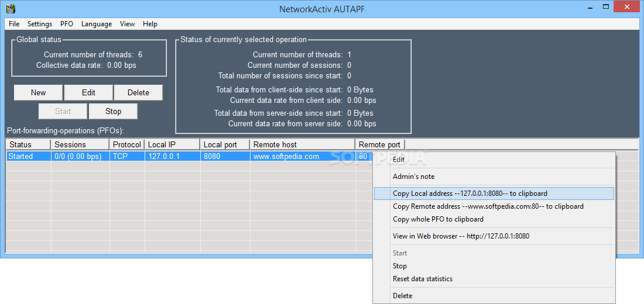Click the 'www.softpedia.com' remote host cell
This screenshot has width=644, height=304.
[x=303, y=156]
